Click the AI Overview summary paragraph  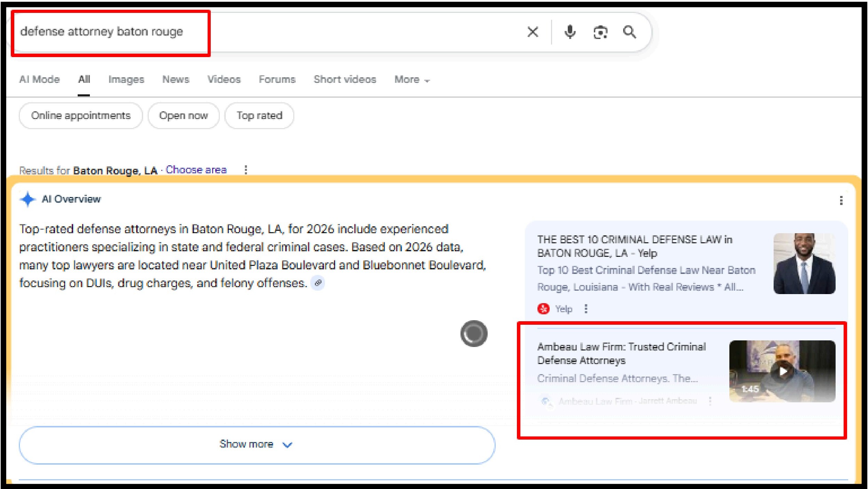tap(253, 256)
